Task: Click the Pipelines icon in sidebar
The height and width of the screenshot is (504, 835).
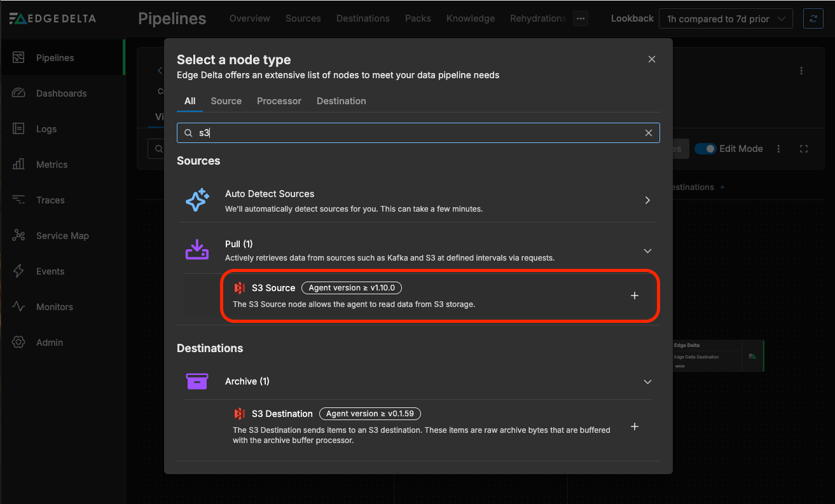Action: (x=18, y=58)
